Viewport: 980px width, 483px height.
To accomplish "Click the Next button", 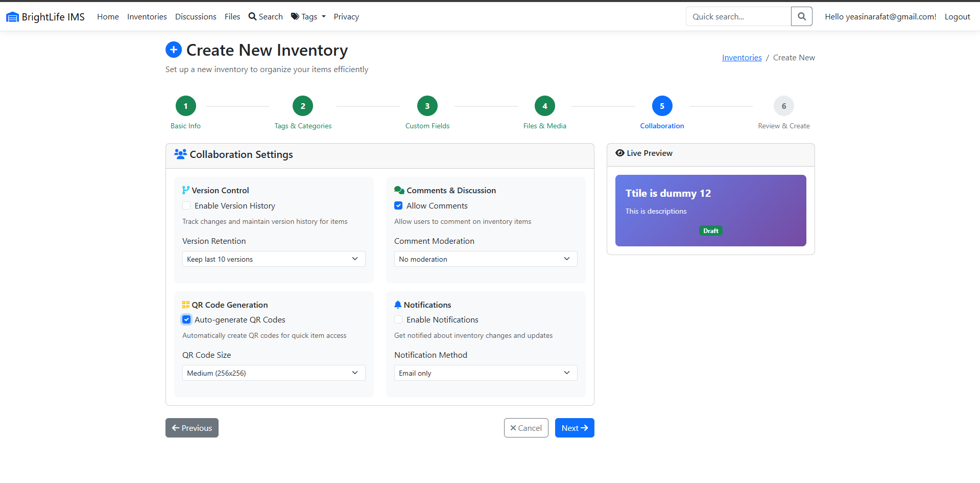I will [574, 428].
